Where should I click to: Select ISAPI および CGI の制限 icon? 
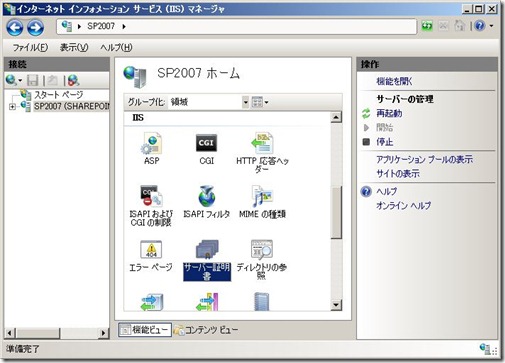[151, 206]
